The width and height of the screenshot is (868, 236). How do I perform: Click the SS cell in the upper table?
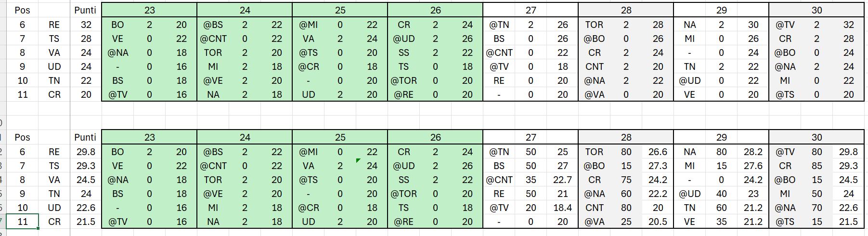(x=403, y=52)
